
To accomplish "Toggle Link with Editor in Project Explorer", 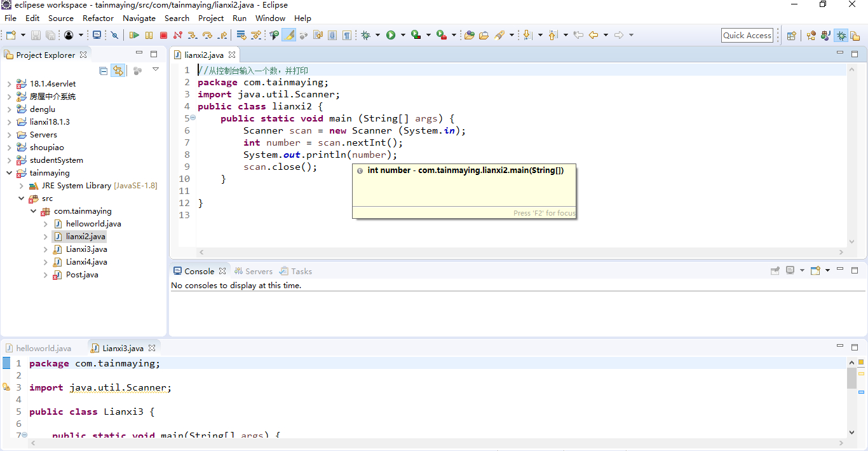I will coord(118,71).
